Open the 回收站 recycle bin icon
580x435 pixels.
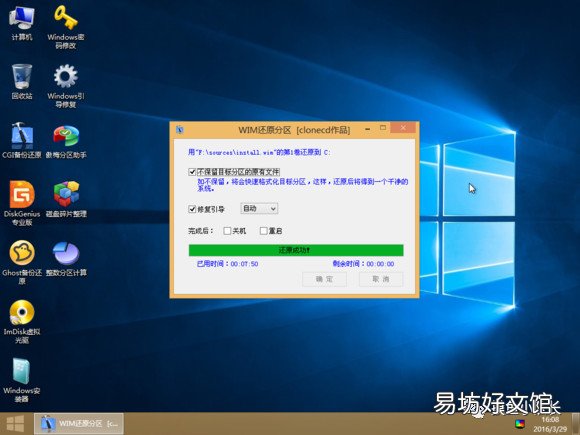(x=22, y=82)
